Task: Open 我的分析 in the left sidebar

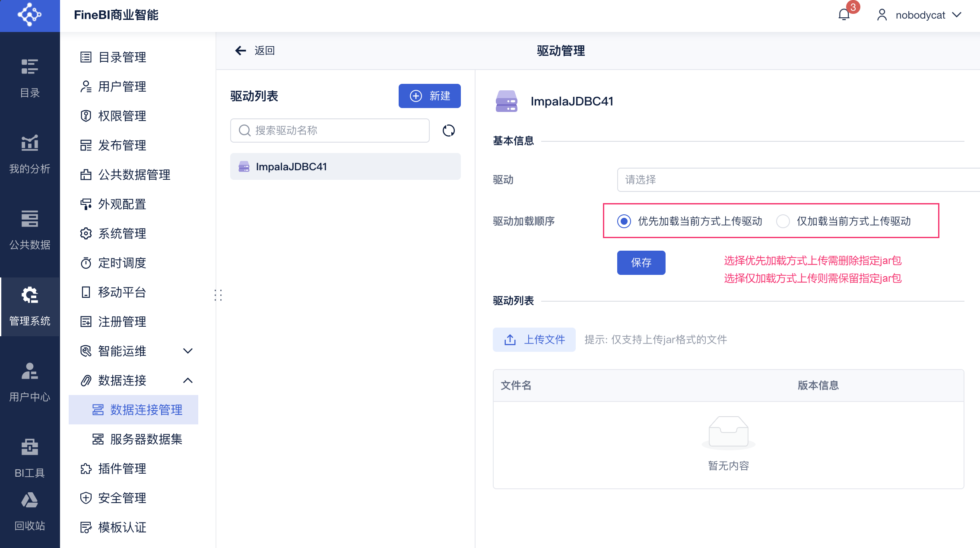Action: pos(30,154)
